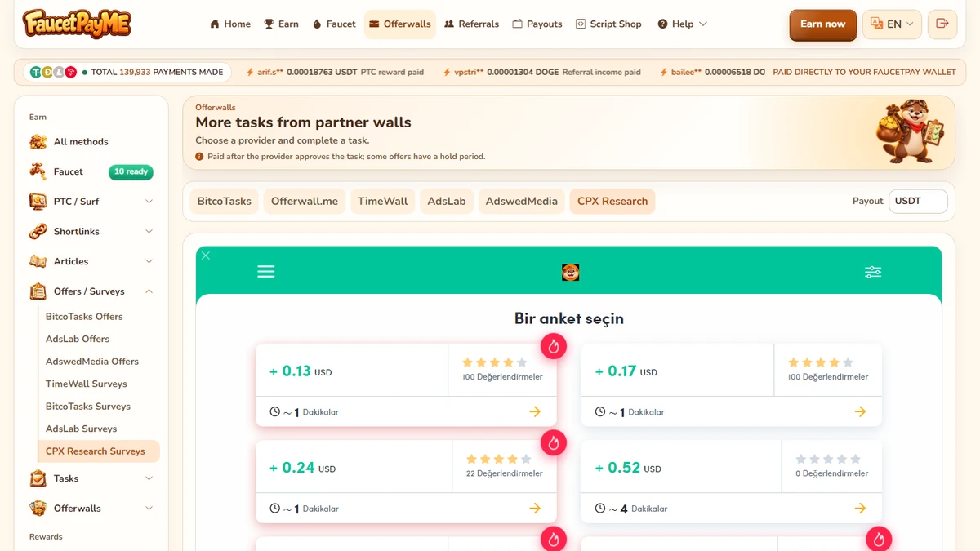This screenshot has height=551, width=980.
Task: Open TimeWall Surveys in sidebar
Action: (87, 384)
